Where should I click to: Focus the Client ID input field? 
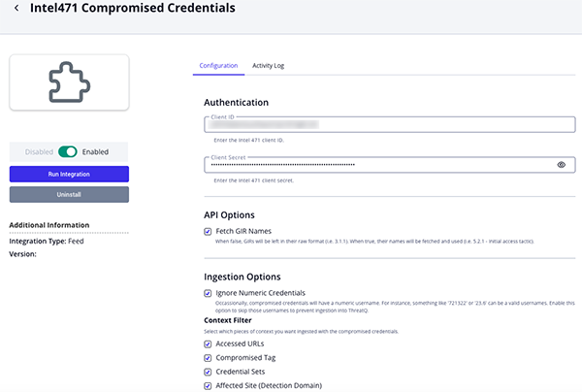(390, 125)
